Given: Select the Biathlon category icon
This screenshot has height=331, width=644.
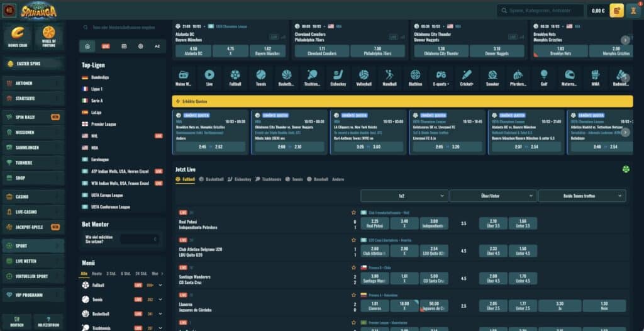Looking at the screenshot, I should (415, 77).
